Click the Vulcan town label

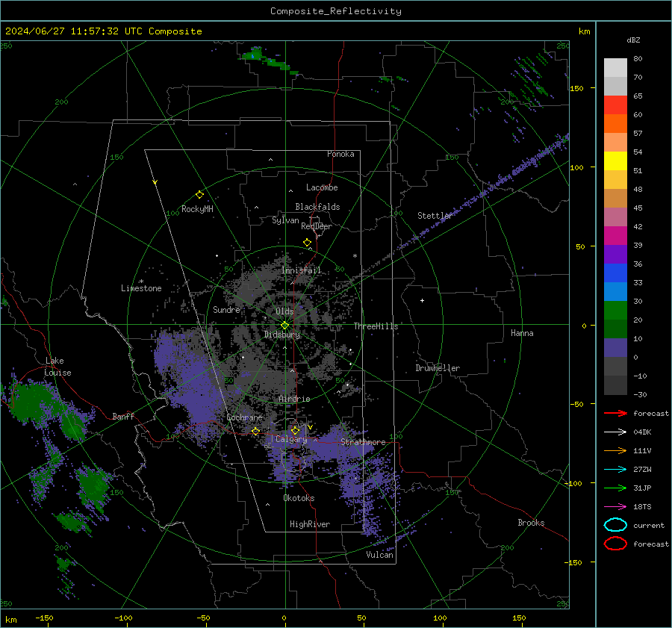coord(380,555)
